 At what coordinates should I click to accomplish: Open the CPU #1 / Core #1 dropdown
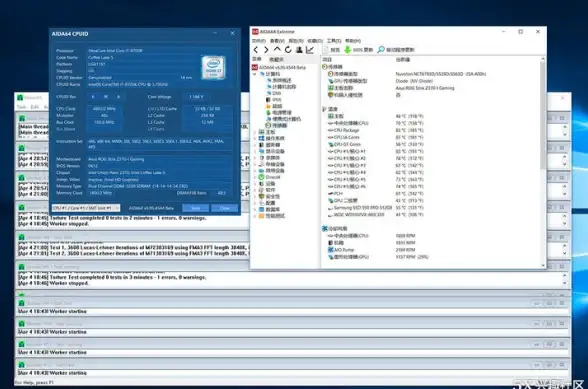click(86, 208)
